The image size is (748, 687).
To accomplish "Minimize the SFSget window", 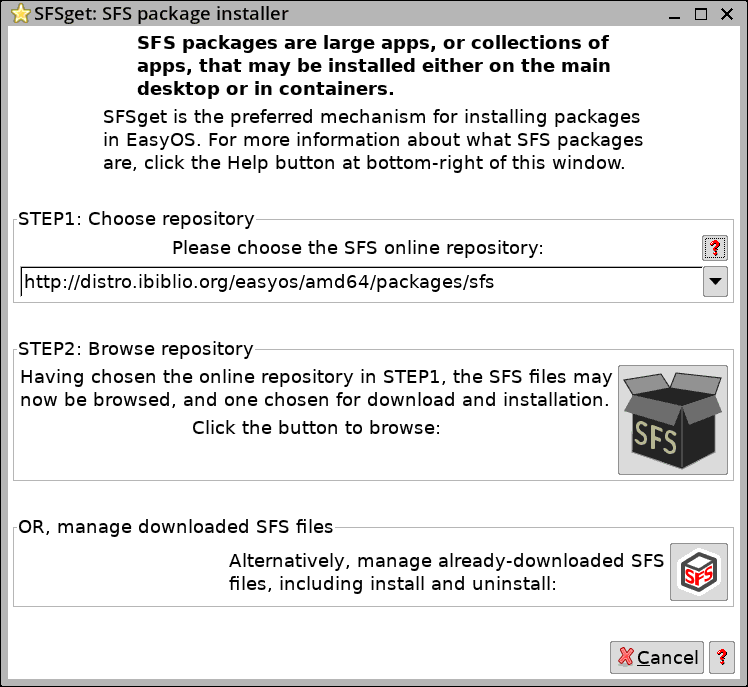I will pyautogui.click(x=674, y=14).
